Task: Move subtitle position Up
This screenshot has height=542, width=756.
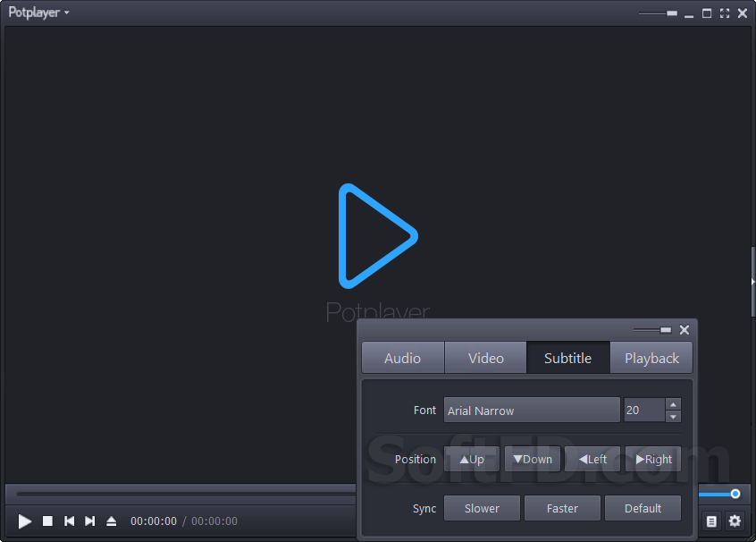Action: click(472, 459)
